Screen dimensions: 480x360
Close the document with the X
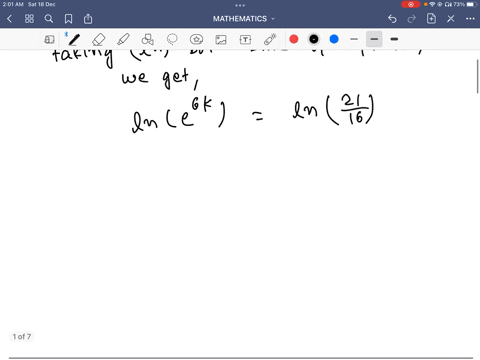click(451, 19)
